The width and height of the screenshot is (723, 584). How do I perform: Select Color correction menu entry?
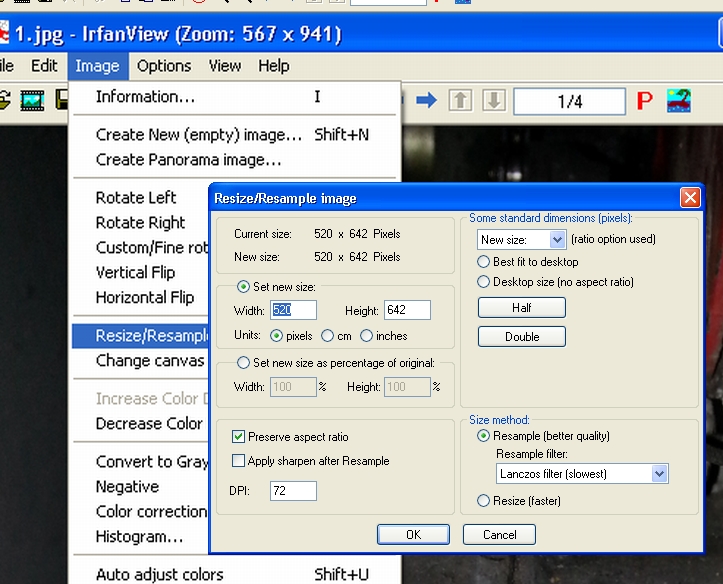(x=140, y=512)
